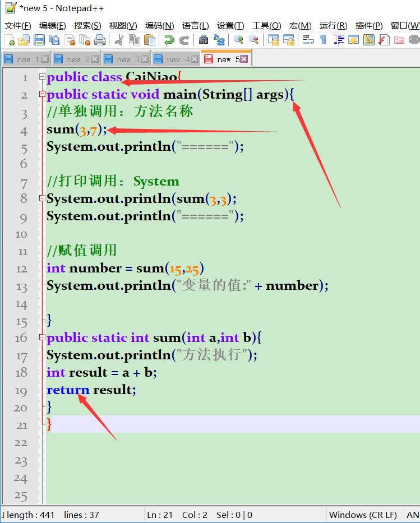Open the 编码(N) menu
The image size is (420, 523).
159,26
